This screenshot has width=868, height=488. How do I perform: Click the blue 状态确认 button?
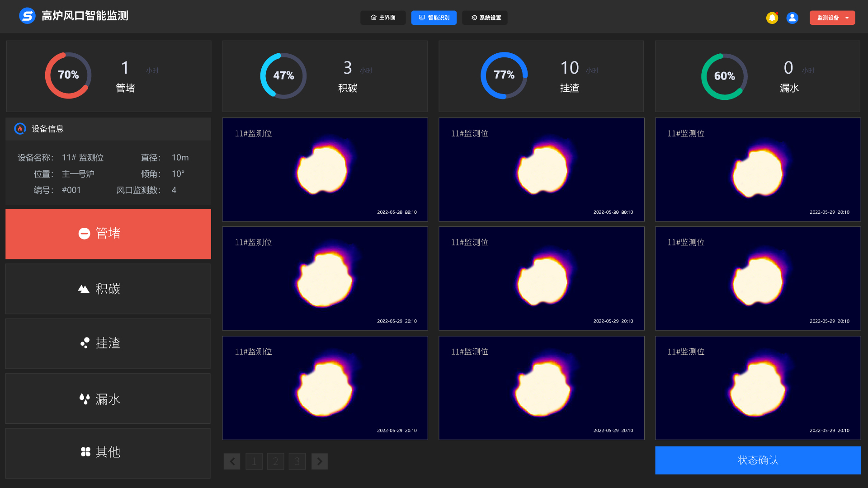[x=758, y=460]
